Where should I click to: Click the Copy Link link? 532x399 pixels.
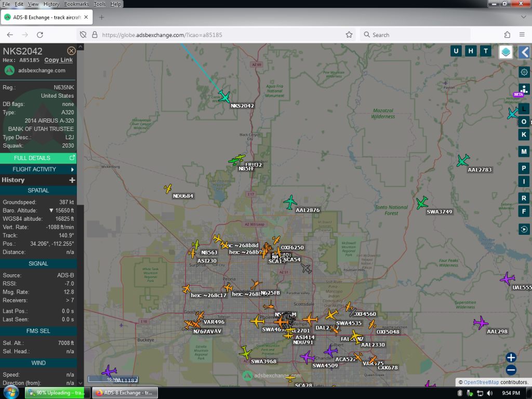pyautogui.click(x=58, y=60)
